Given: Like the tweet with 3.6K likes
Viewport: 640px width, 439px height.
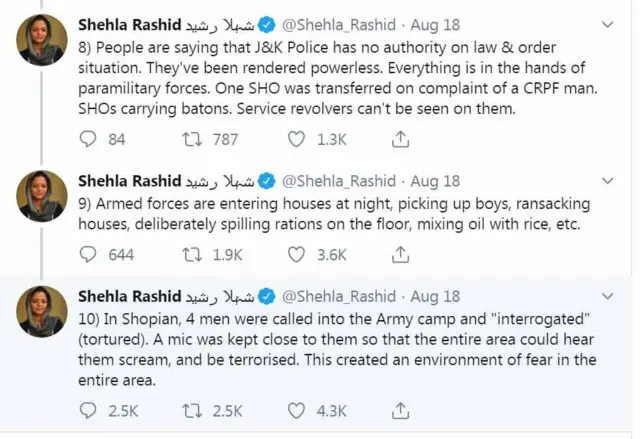Looking at the screenshot, I should [296, 254].
